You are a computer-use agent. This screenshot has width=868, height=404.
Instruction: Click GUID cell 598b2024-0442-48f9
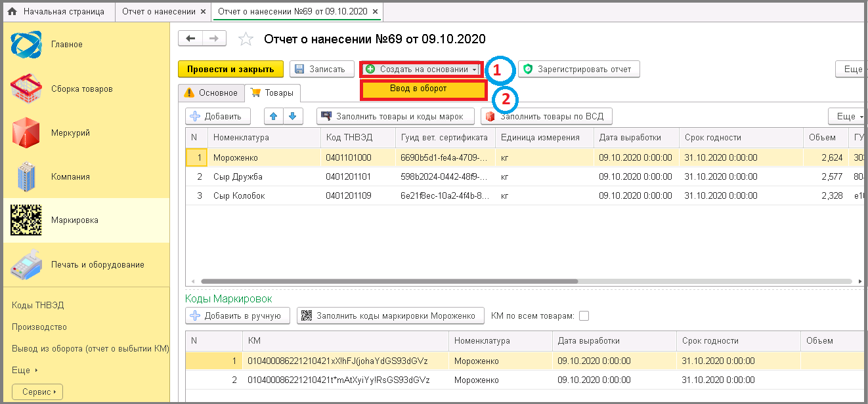pyautogui.click(x=445, y=176)
